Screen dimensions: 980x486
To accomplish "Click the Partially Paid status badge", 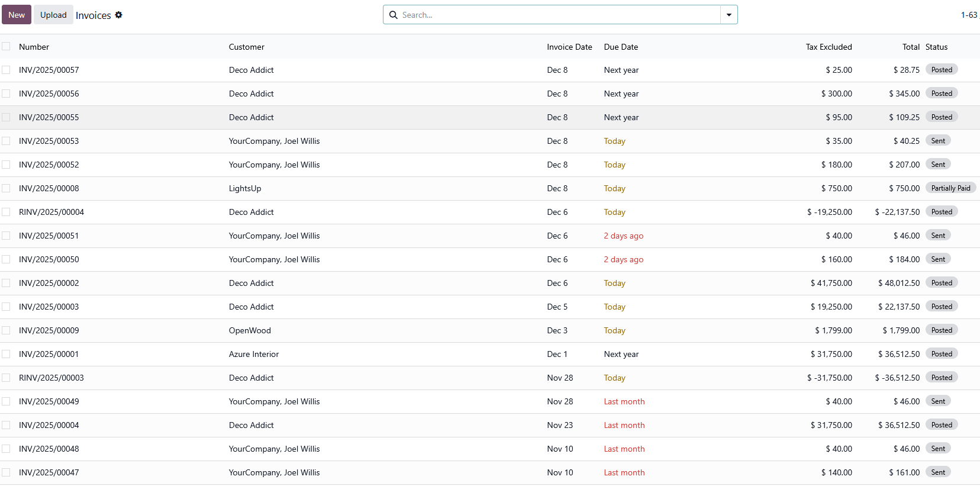I will click(950, 188).
